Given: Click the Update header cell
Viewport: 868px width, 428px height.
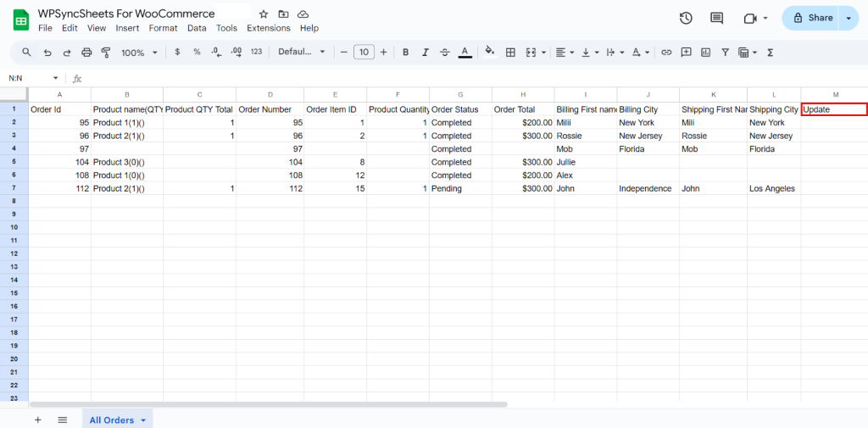Looking at the screenshot, I should (834, 109).
